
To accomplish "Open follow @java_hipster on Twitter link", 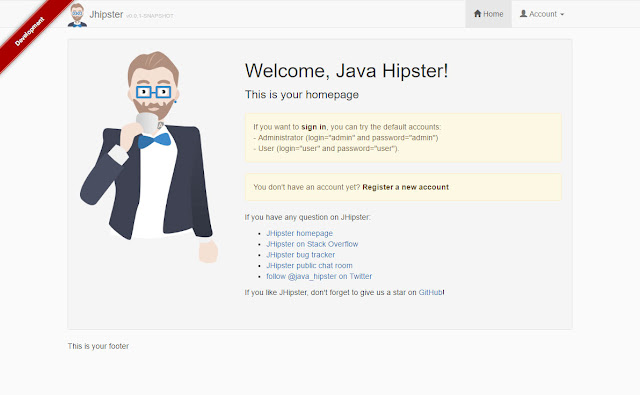I will [x=319, y=276].
